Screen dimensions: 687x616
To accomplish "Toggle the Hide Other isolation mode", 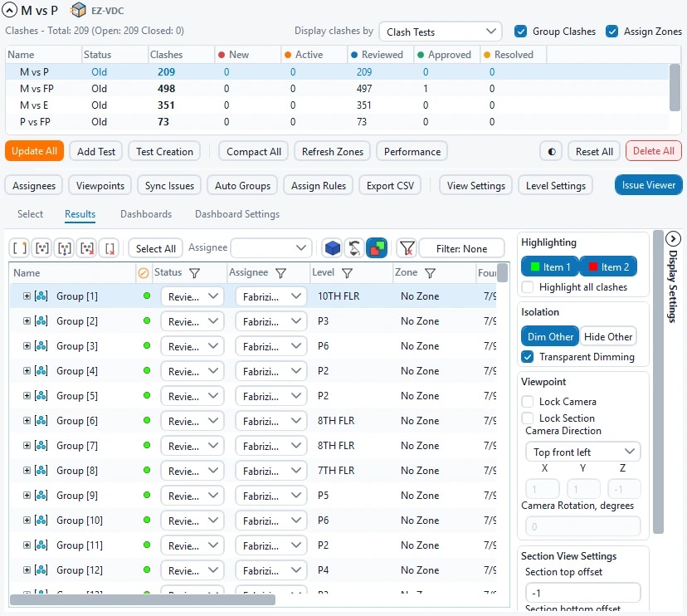I will click(608, 337).
